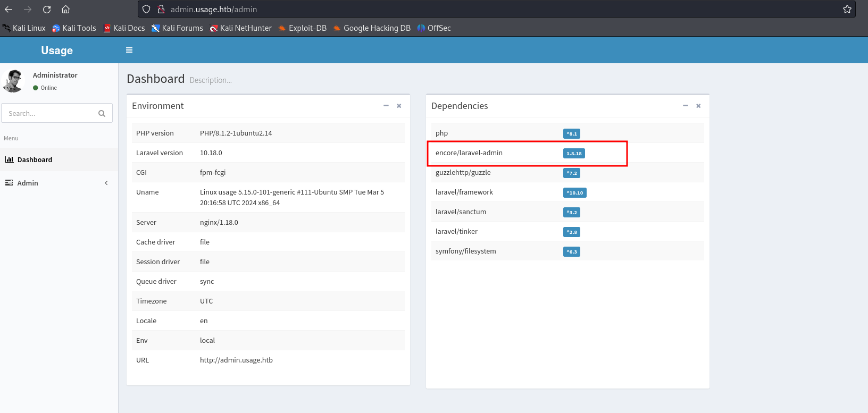Click the Session driver row label

click(158, 262)
